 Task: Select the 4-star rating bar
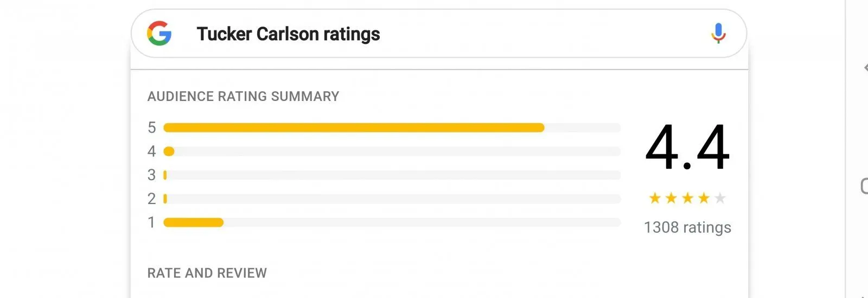(x=392, y=151)
